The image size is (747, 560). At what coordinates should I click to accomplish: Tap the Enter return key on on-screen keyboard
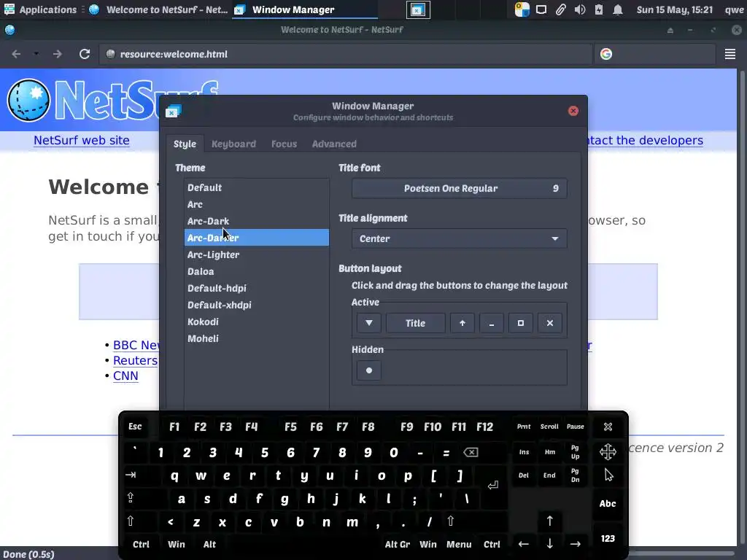493,486
